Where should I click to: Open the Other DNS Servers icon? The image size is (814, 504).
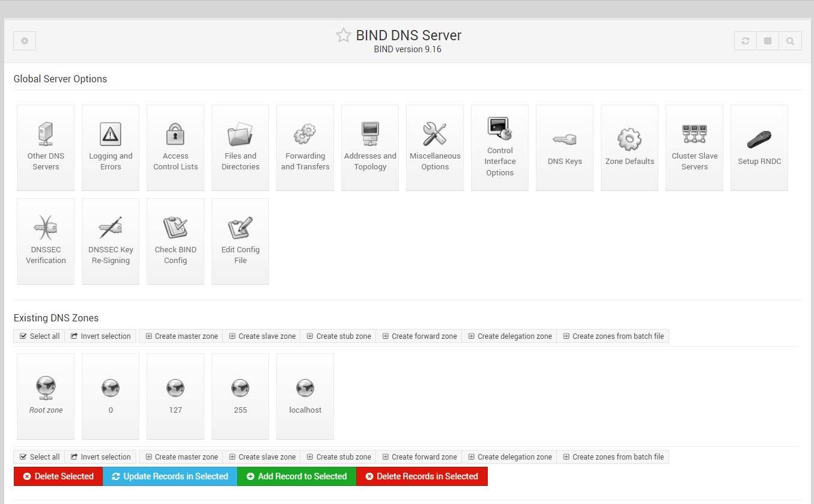[46, 147]
